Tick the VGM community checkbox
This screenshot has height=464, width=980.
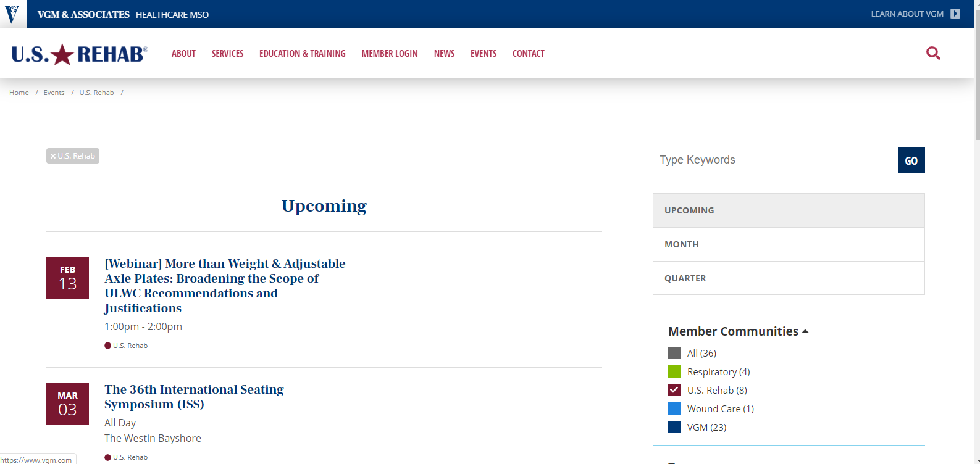tap(674, 427)
